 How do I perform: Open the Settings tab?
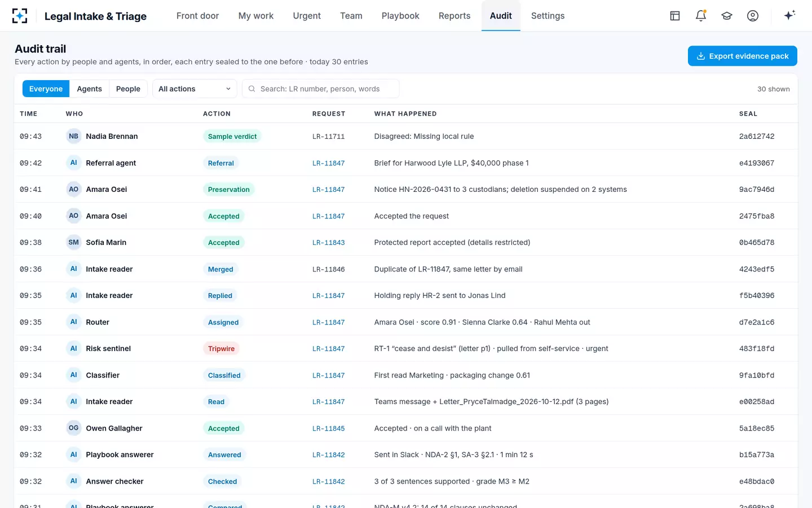548,16
